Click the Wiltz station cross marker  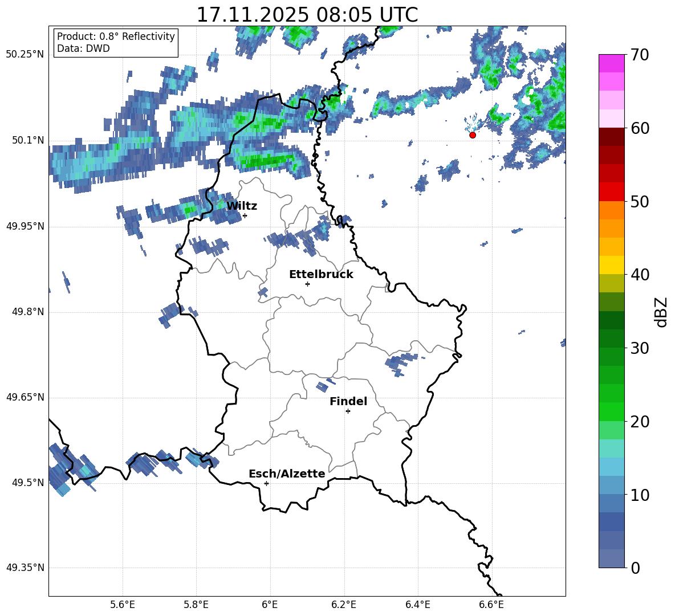tap(245, 215)
